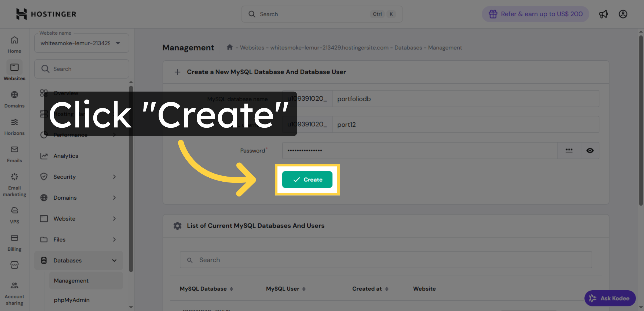Screen dimensions: 644x311
Task: Select Management under Databases
Action: point(71,280)
